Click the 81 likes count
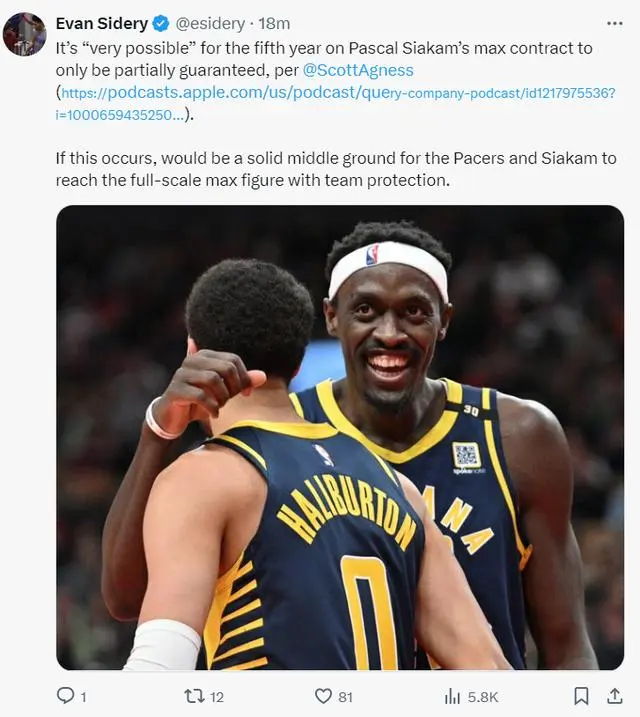Screen dimensions: 640x717 [x=346, y=697]
